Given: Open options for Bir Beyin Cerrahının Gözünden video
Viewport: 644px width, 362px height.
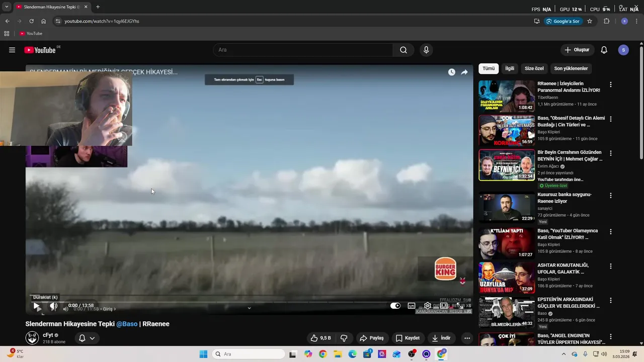Looking at the screenshot, I should (611, 153).
